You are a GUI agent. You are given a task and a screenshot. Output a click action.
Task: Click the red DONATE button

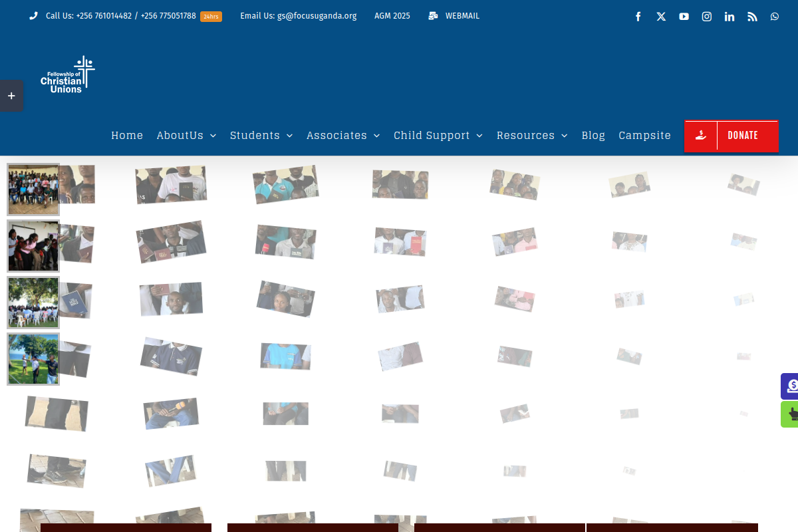click(x=731, y=136)
